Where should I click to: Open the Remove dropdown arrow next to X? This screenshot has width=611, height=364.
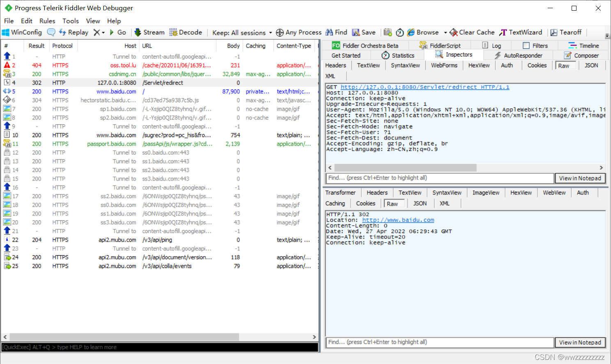103,33
